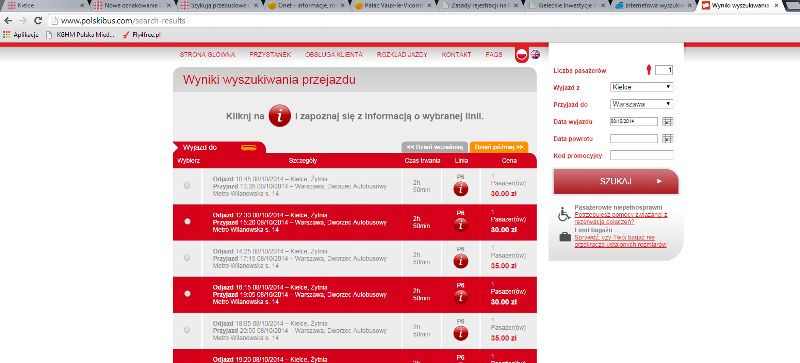Open the KGHM Polska Miedź bookmark

tap(80, 35)
